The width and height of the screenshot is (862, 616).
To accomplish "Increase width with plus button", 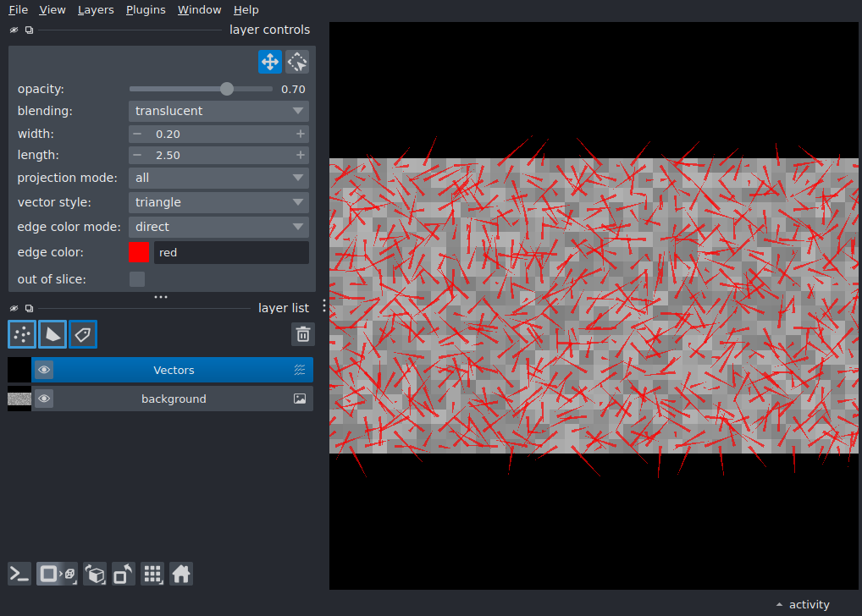I will pos(300,134).
